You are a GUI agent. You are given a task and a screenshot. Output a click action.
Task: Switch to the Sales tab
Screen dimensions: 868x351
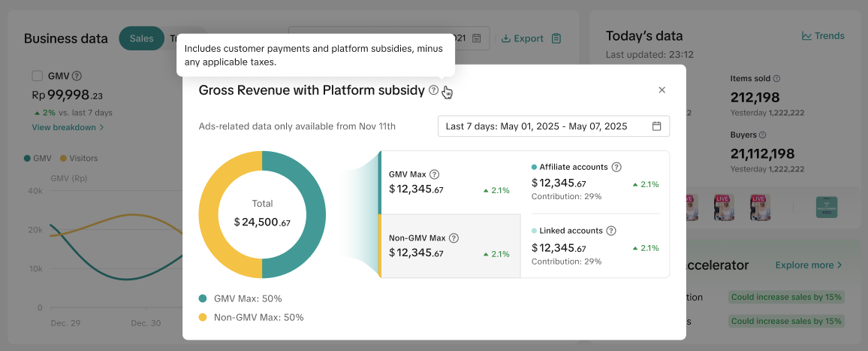pyautogui.click(x=141, y=38)
